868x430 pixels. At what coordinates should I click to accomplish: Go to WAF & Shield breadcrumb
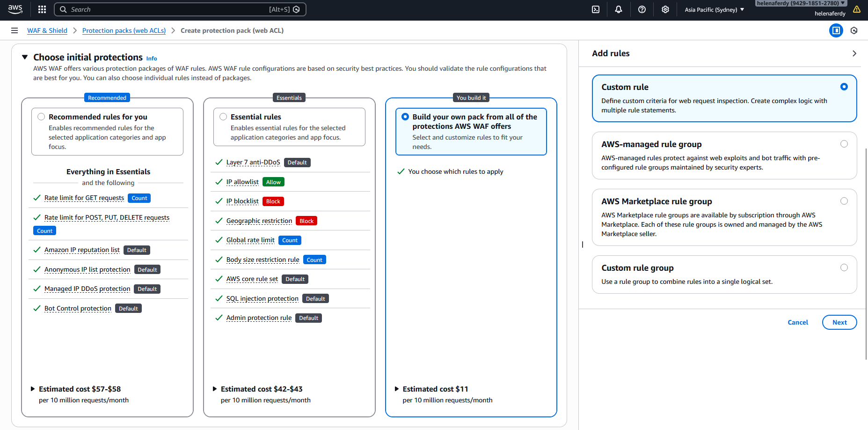47,30
